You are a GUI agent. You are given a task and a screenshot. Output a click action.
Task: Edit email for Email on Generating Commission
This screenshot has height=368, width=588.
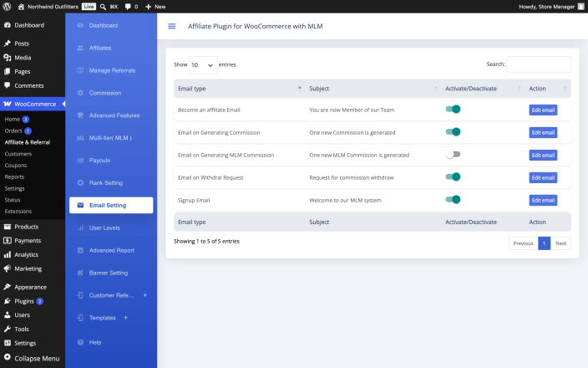[543, 132]
